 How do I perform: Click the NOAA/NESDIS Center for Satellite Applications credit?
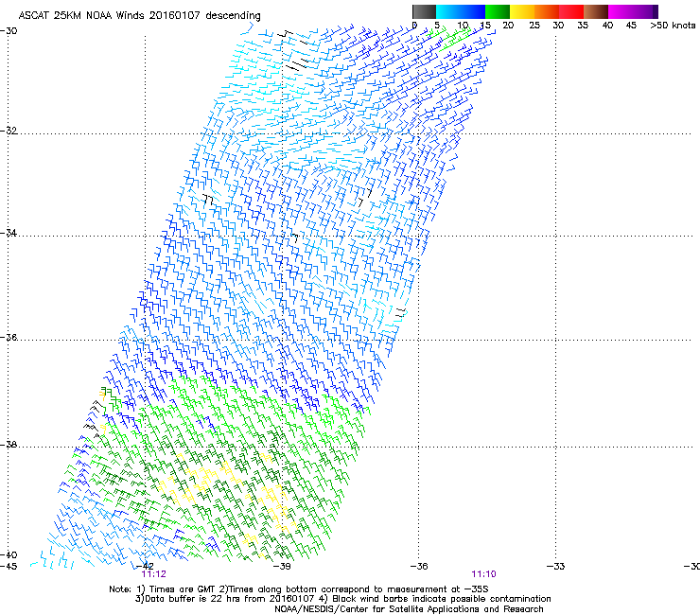tap(409, 609)
